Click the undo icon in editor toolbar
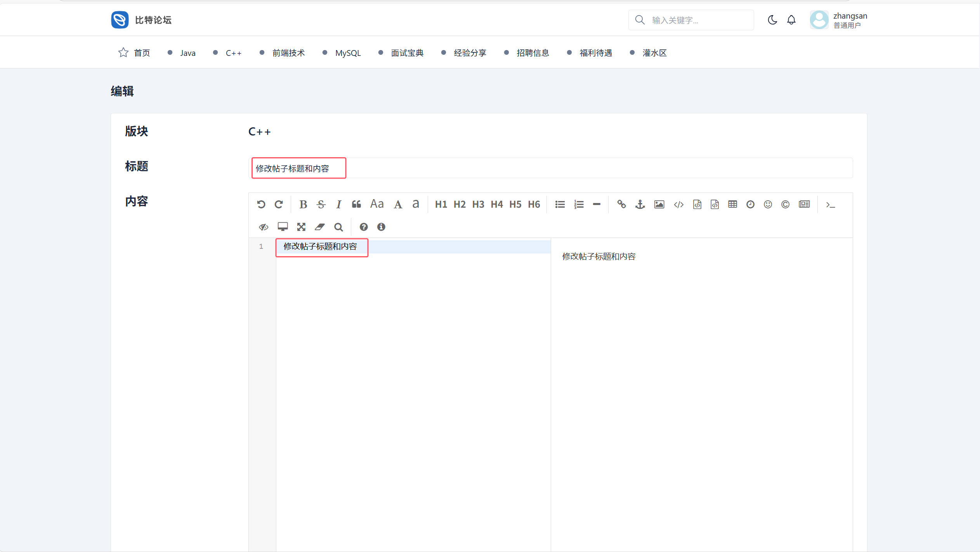The width and height of the screenshot is (980, 552). (x=261, y=205)
